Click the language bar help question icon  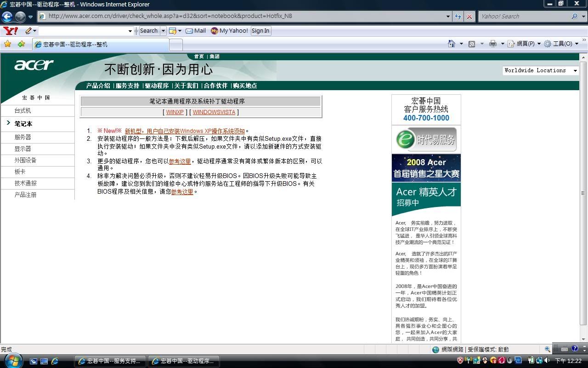click(575, 349)
